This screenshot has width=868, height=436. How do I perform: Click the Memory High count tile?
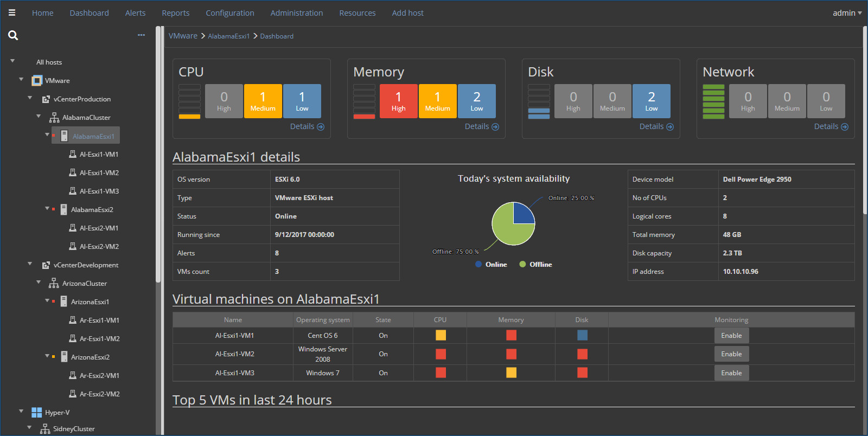399,101
